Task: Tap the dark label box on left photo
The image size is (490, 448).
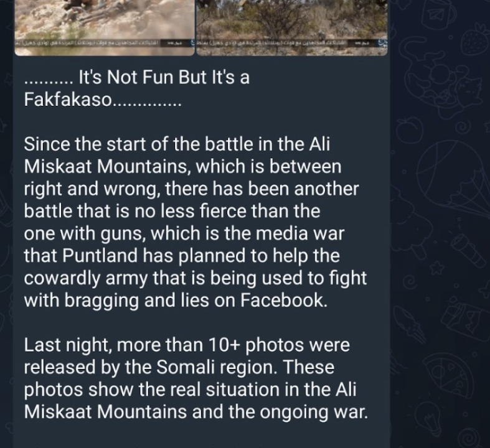Action: [174, 42]
